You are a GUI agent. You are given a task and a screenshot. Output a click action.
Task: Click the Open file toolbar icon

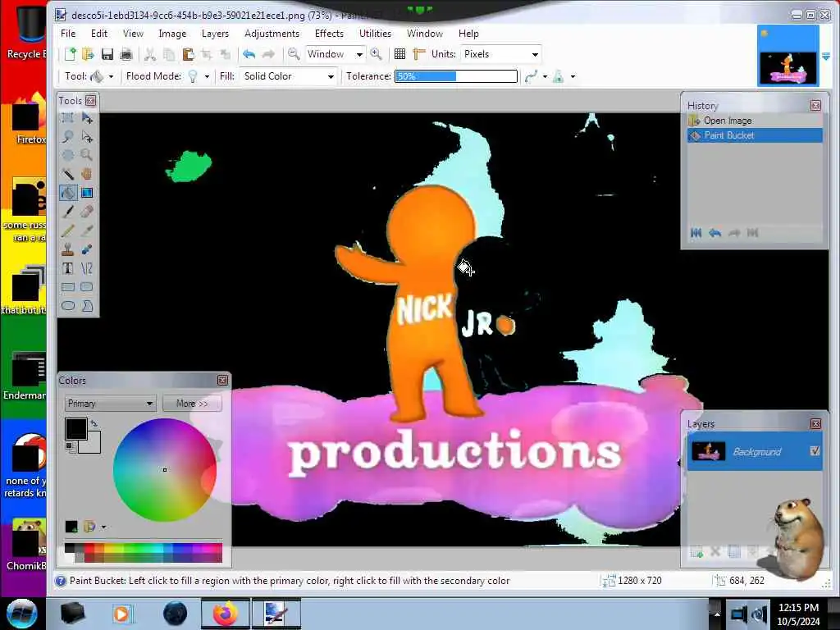pos(89,54)
